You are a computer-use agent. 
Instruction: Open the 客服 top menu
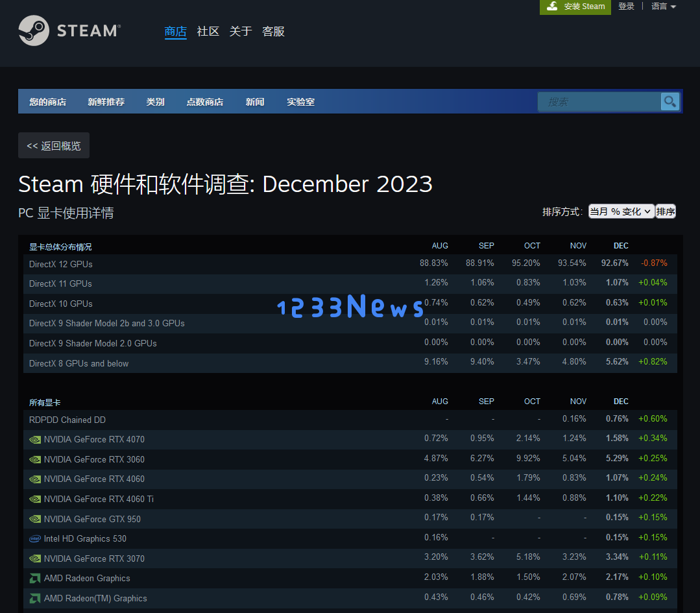pos(273,31)
